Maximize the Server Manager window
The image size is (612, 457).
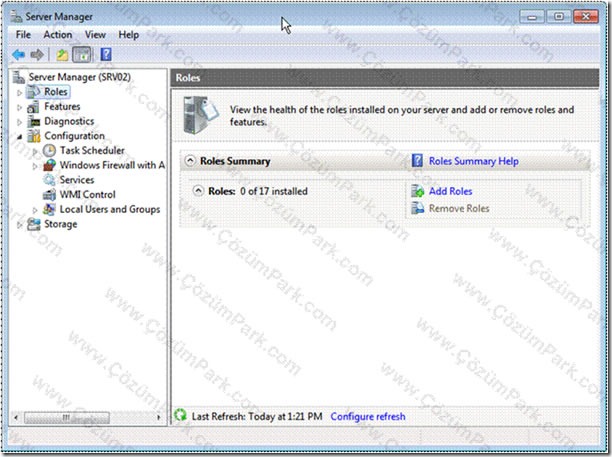(x=559, y=17)
